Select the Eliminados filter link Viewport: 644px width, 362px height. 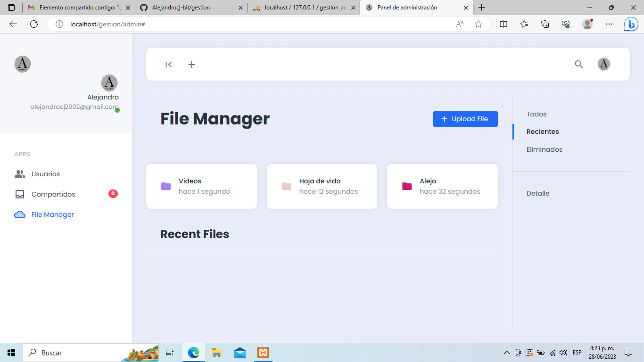coord(544,149)
